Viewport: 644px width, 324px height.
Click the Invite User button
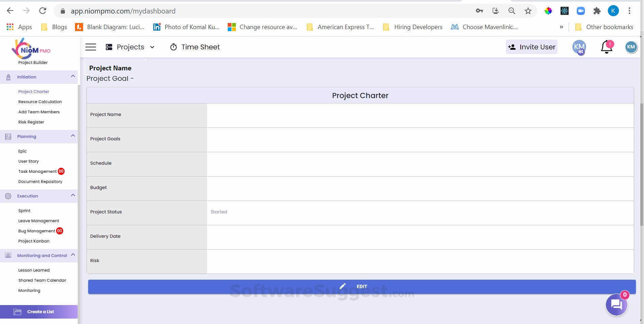pos(531,47)
